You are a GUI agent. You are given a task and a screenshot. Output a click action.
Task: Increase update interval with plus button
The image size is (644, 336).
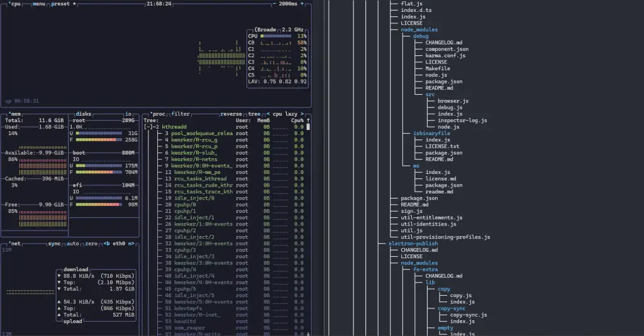click(303, 4)
